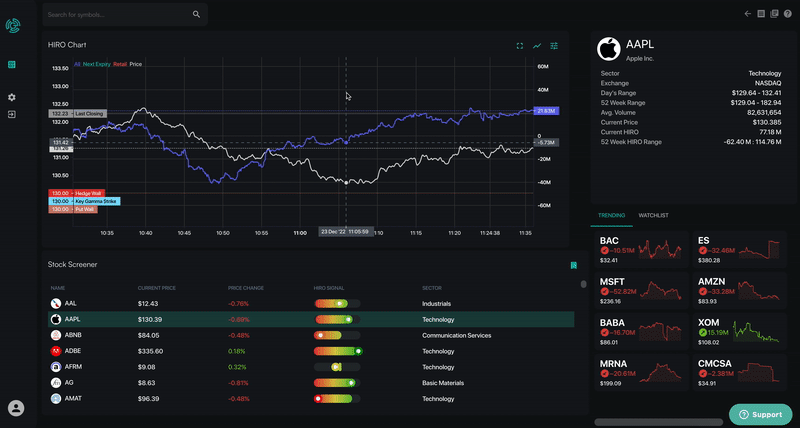
Task: Click the fullscreen icon on HIRO Chart
Action: tap(519, 46)
